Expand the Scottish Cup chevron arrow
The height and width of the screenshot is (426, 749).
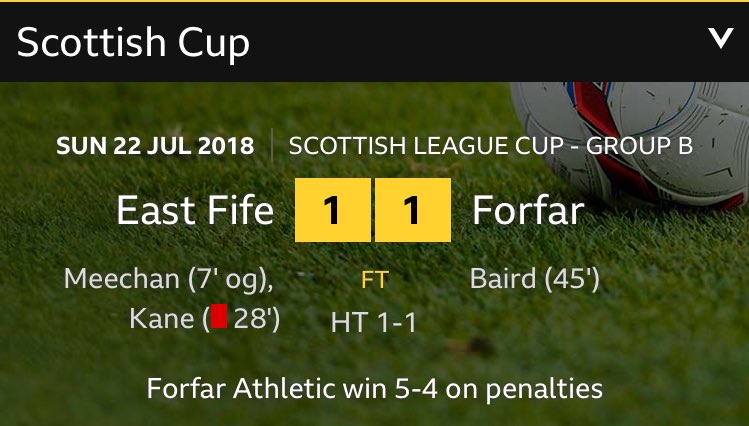coord(721,38)
